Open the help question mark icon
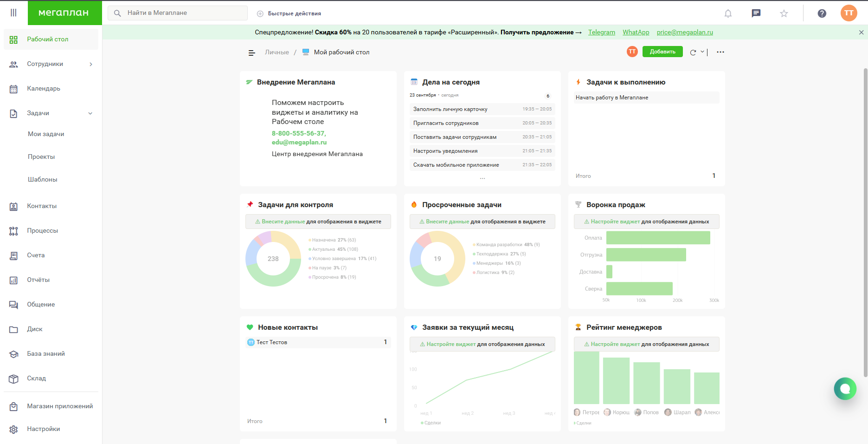 pos(822,13)
